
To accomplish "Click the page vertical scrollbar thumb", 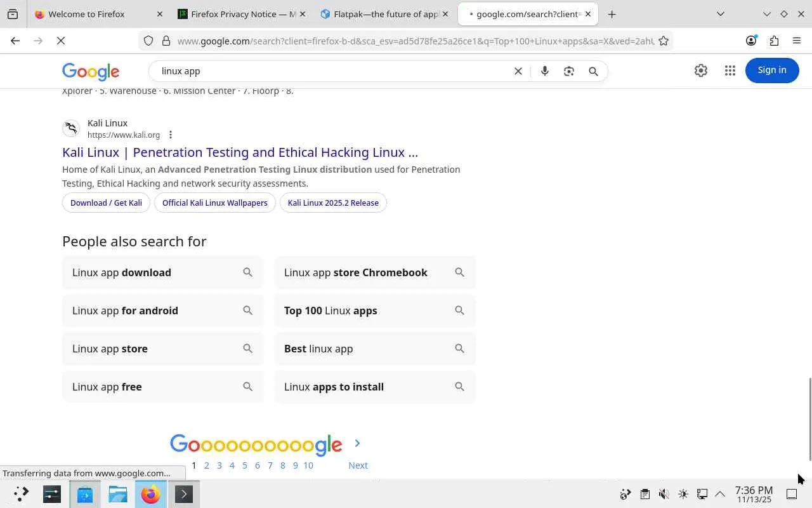I will 809,419.
